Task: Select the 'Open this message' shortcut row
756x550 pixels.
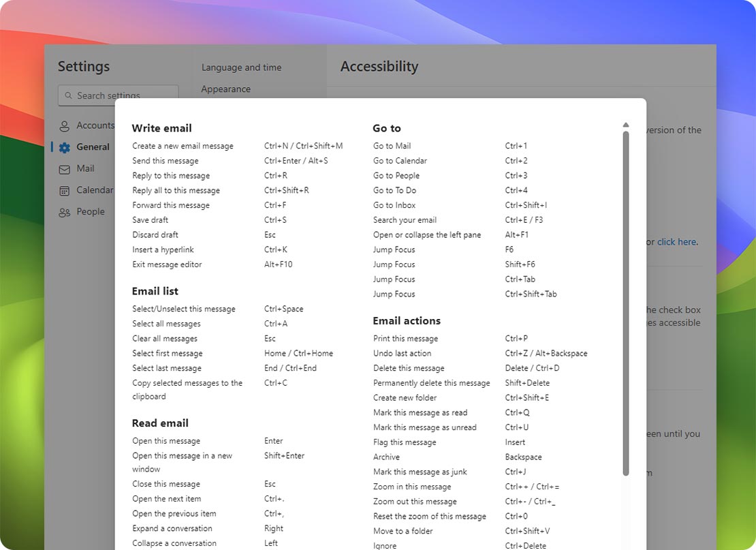Action: point(166,440)
